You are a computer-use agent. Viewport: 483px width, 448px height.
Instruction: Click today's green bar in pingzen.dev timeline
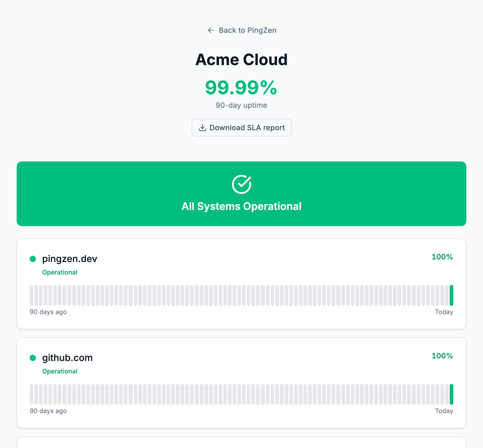click(451, 295)
